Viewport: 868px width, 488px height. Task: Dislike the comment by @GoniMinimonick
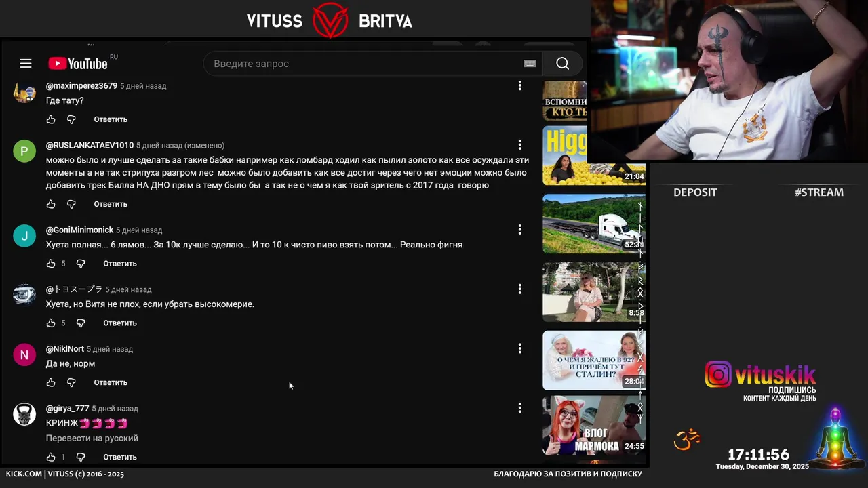pyautogui.click(x=81, y=264)
